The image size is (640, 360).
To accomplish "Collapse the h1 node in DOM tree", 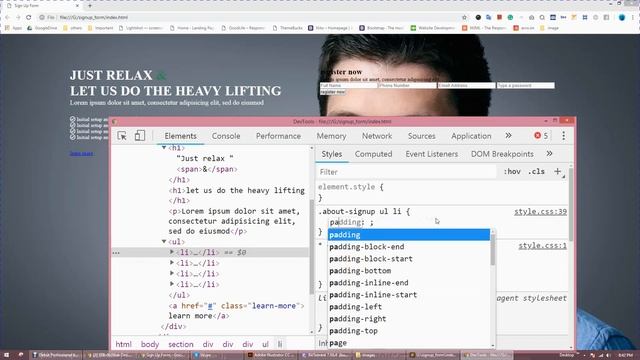I will 164,147.
